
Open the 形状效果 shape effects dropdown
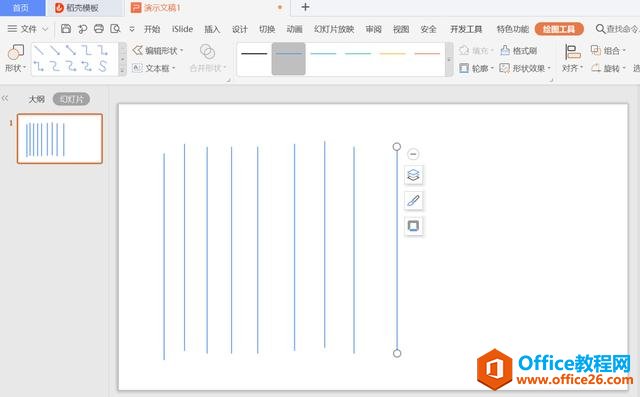coord(525,68)
